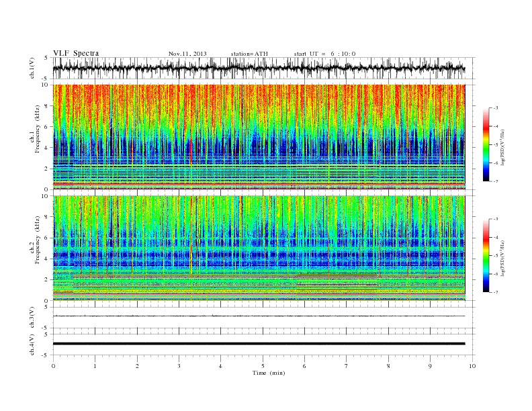Click the ch.2 spectrogram color bar
Screen dimensions: 532x411
tap(486, 256)
